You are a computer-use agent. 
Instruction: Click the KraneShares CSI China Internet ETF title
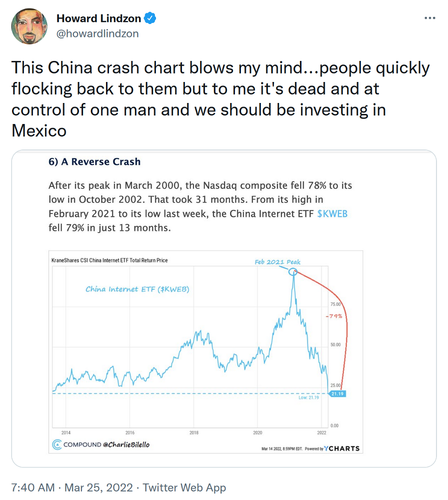[109, 260]
